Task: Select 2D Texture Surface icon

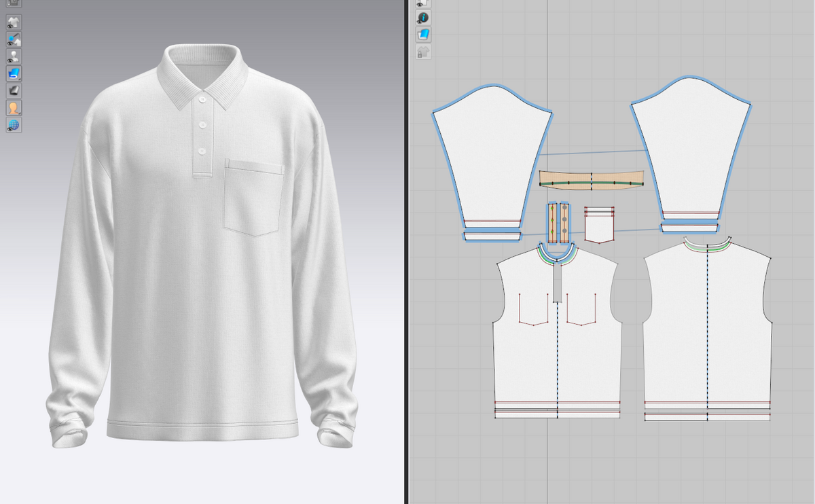Action: [x=423, y=35]
